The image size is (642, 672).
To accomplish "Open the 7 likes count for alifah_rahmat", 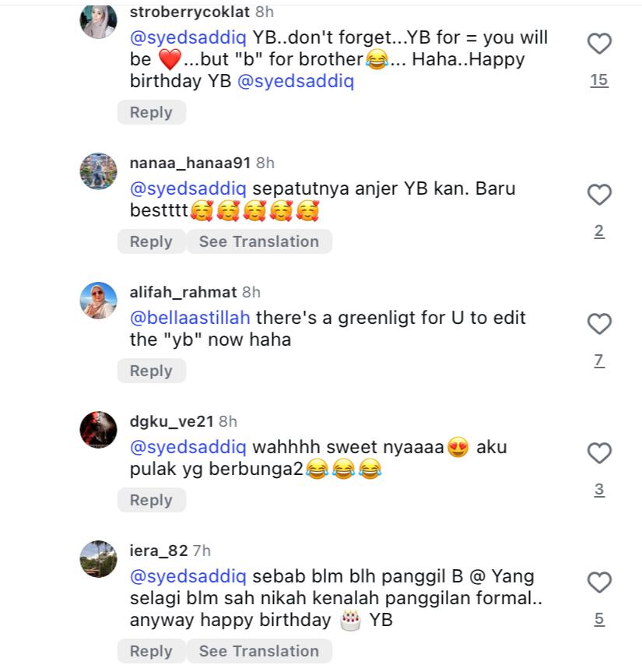I will 598,361.
